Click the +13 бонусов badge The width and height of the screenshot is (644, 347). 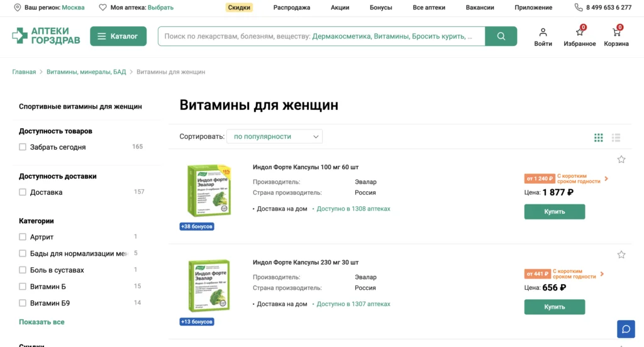pyautogui.click(x=197, y=321)
